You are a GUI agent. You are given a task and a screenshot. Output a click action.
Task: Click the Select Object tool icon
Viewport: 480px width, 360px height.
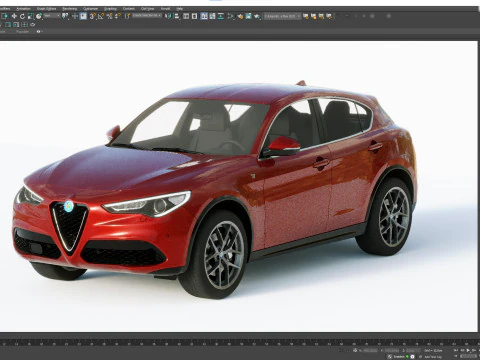point(5,16)
